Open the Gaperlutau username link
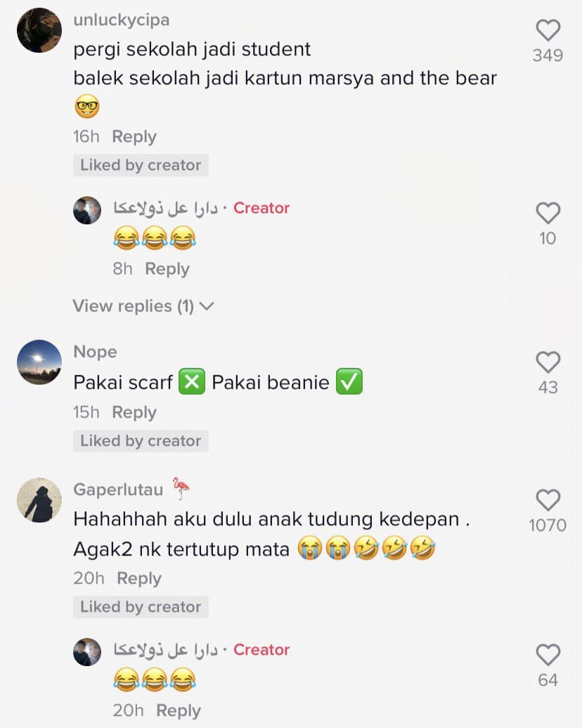Screen dimensions: 582x728 coord(118,490)
